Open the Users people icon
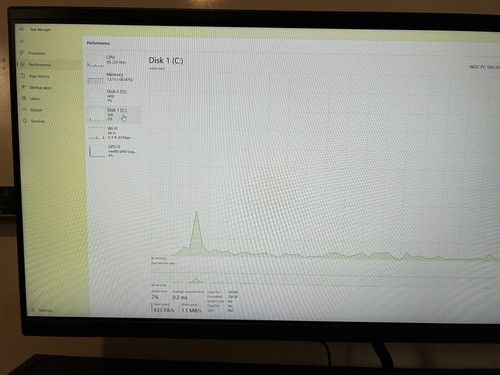 point(24,98)
